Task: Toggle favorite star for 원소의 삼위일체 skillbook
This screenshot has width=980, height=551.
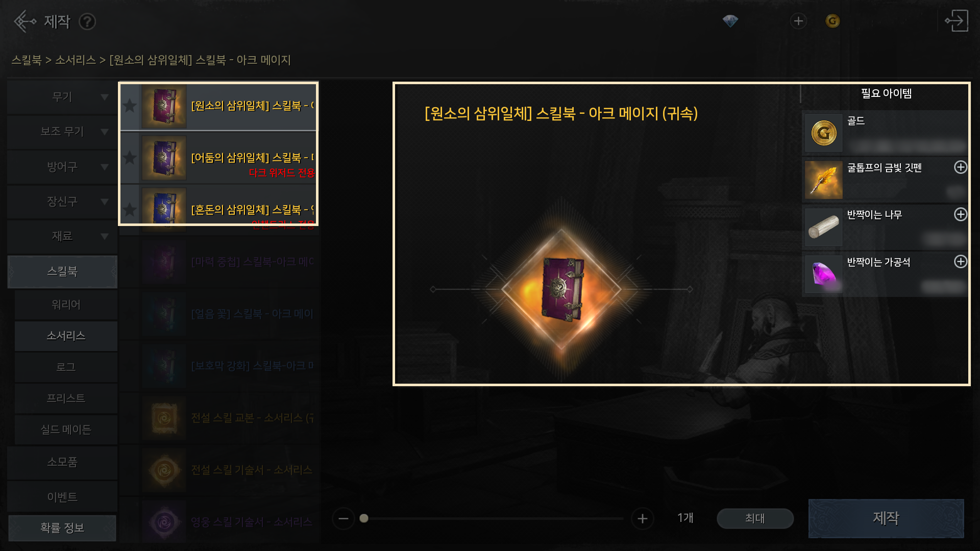Action: 130,106
